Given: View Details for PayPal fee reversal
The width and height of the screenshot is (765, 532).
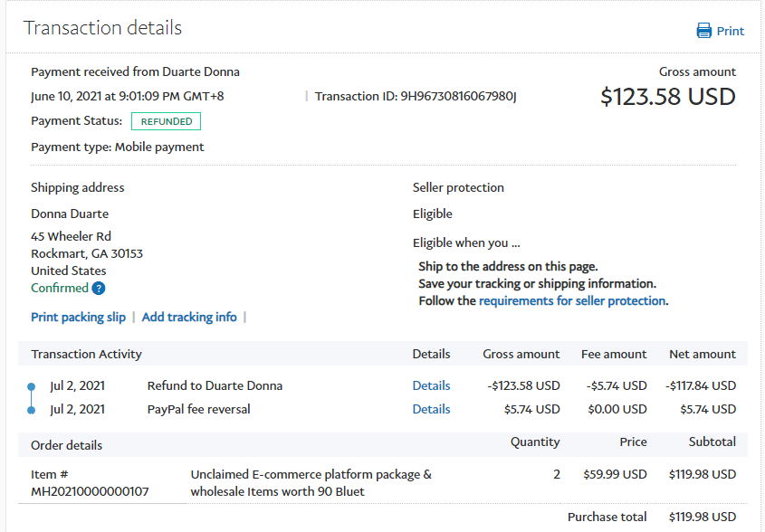Looking at the screenshot, I should 431,409.
